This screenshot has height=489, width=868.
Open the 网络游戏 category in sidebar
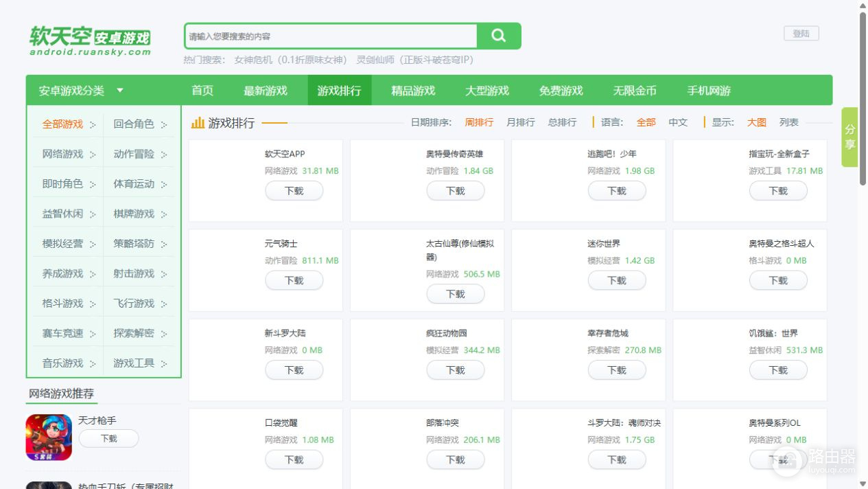pos(63,154)
